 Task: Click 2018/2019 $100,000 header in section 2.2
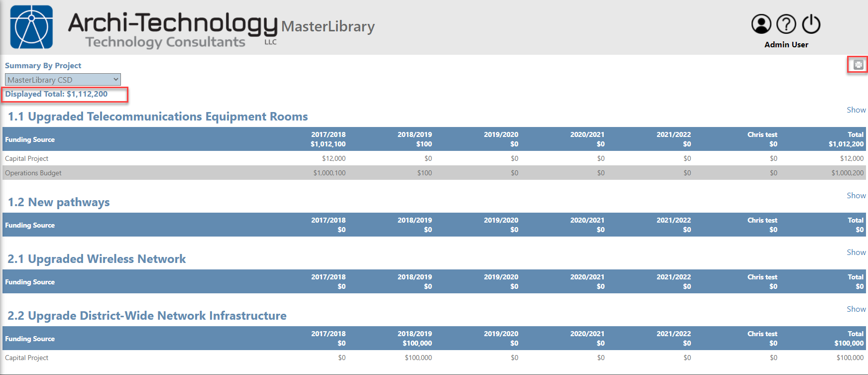[415, 338]
